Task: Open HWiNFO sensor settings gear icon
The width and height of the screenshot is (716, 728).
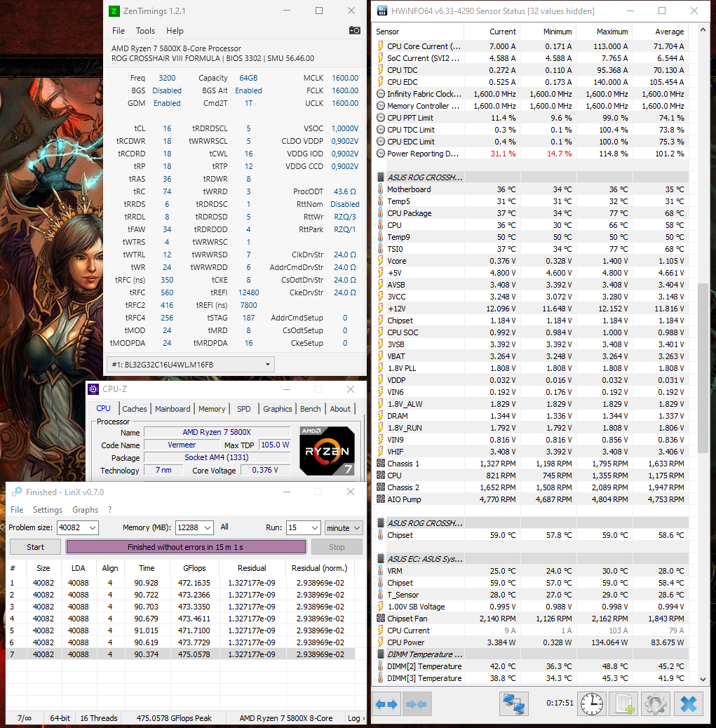Action: [x=656, y=704]
